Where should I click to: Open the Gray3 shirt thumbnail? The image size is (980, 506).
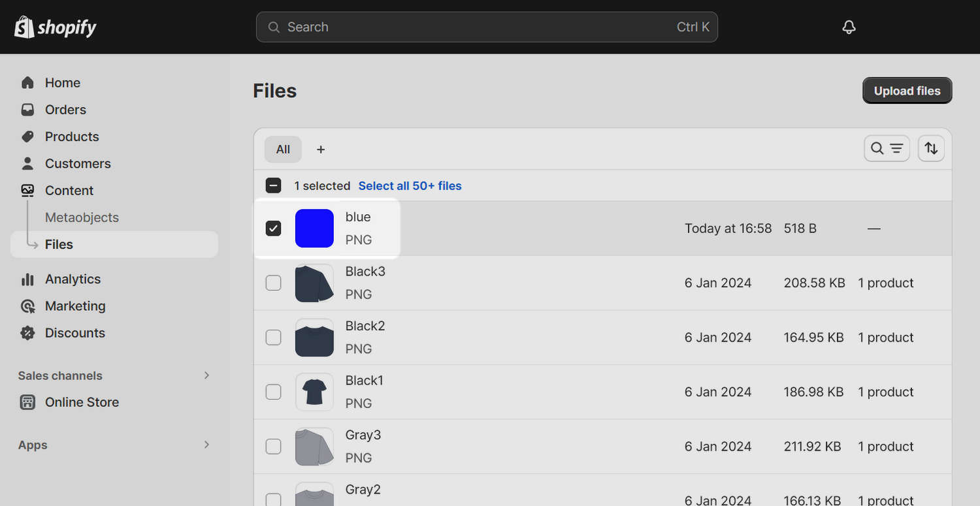coord(314,447)
